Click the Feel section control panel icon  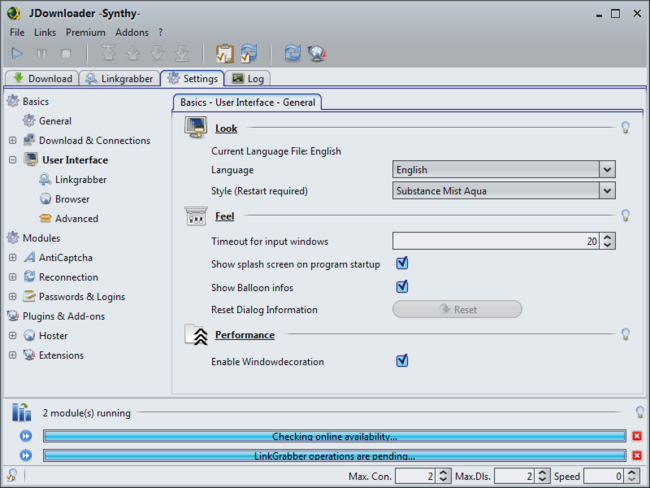(196, 216)
